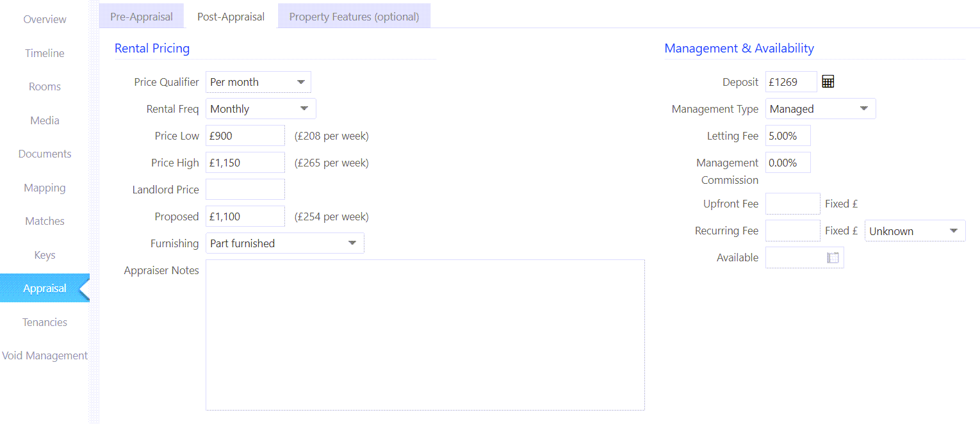Open the Media section
The height and width of the screenshot is (424, 980).
click(x=45, y=120)
